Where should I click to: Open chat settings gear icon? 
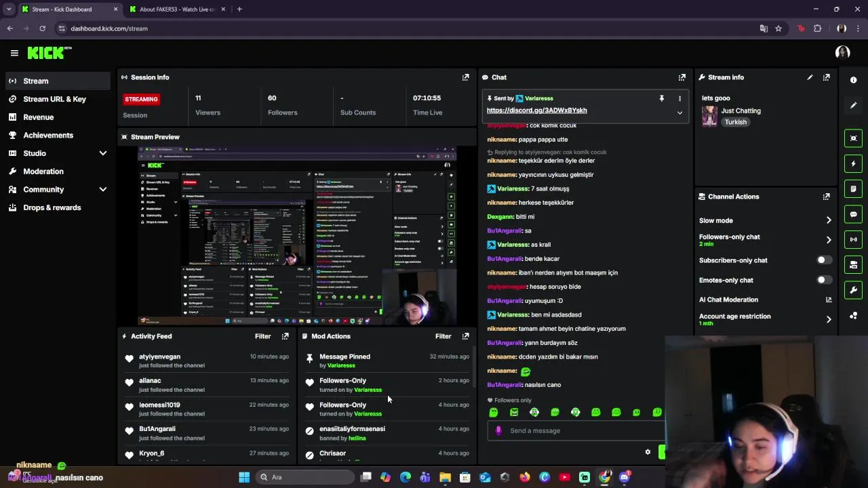click(648, 452)
